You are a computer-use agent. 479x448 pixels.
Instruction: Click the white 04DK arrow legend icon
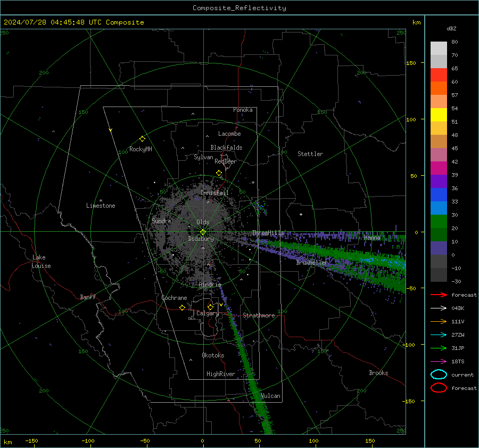click(x=439, y=308)
